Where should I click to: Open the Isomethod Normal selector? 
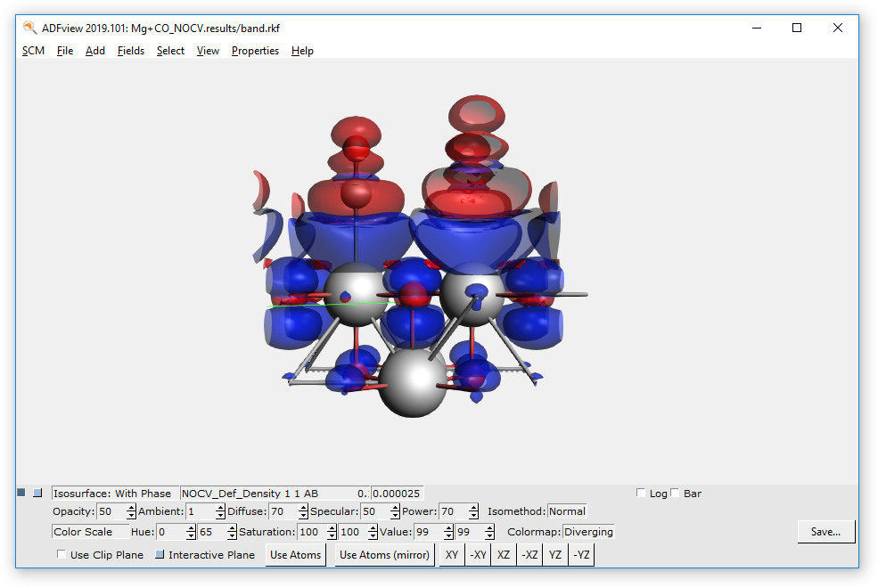[x=567, y=511]
